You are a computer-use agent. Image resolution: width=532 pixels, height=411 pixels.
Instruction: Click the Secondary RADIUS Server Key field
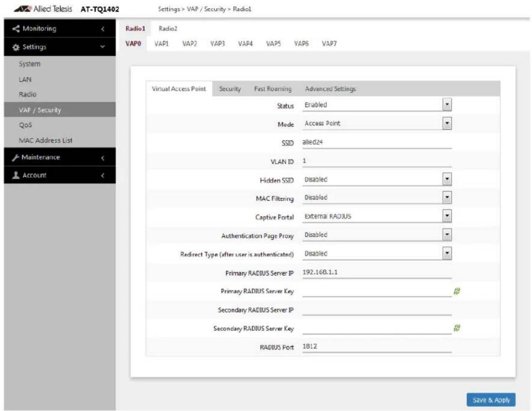tap(376, 328)
